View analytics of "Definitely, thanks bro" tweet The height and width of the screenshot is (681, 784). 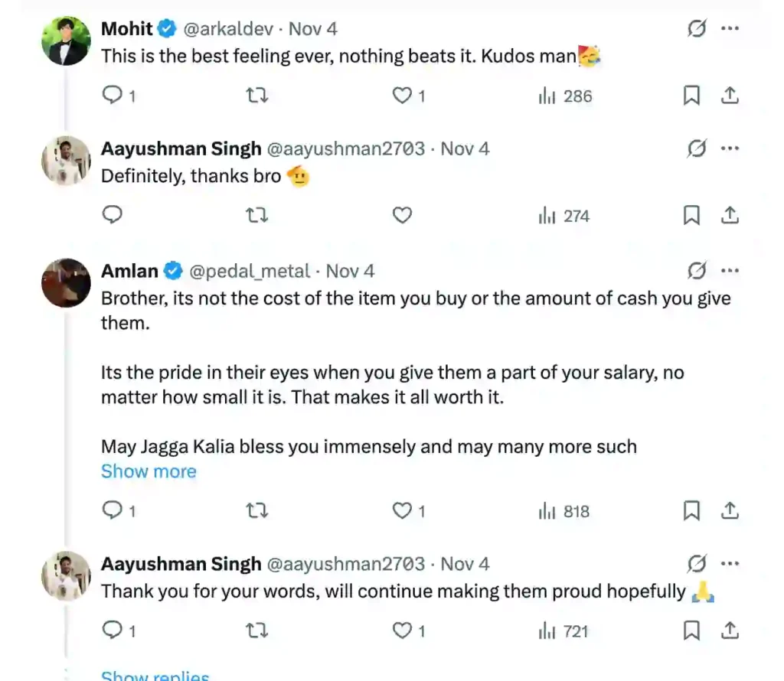563,216
